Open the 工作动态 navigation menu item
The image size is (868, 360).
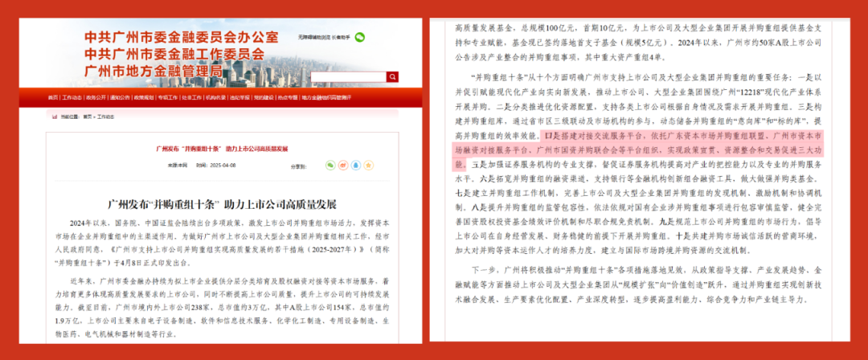click(72, 98)
